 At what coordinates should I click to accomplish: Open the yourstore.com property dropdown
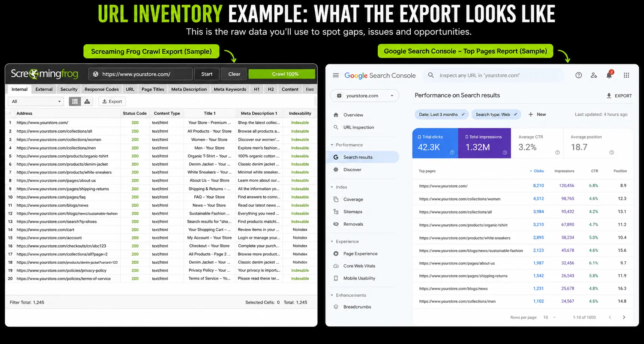pyautogui.click(x=365, y=96)
